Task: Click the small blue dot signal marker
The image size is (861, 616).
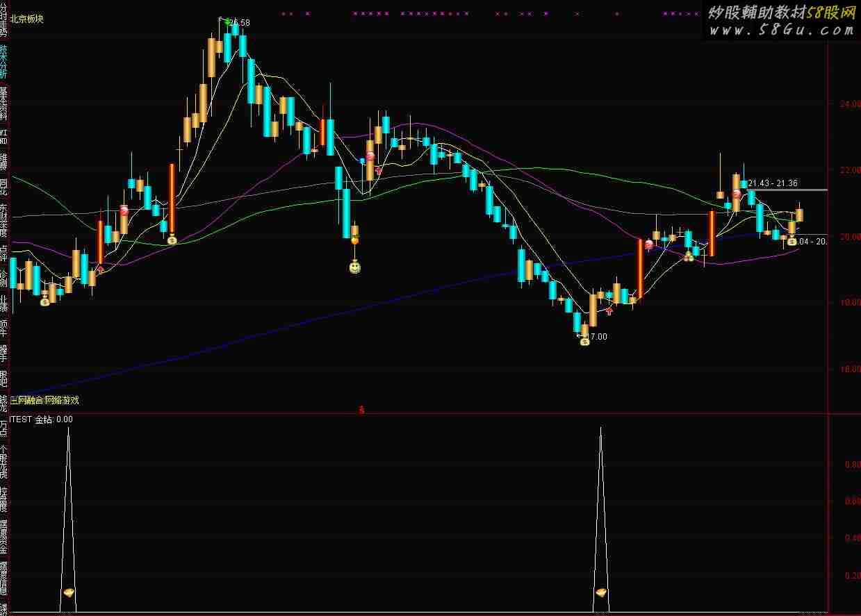Action: (x=362, y=160)
